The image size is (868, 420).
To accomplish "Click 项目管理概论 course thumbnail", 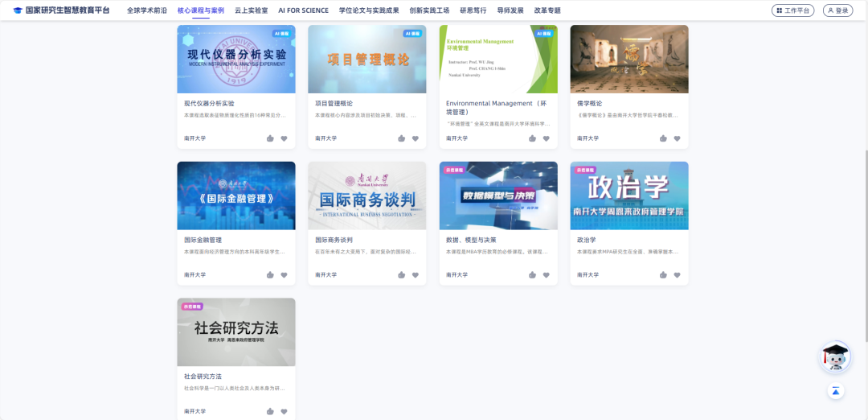I will 367,59.
